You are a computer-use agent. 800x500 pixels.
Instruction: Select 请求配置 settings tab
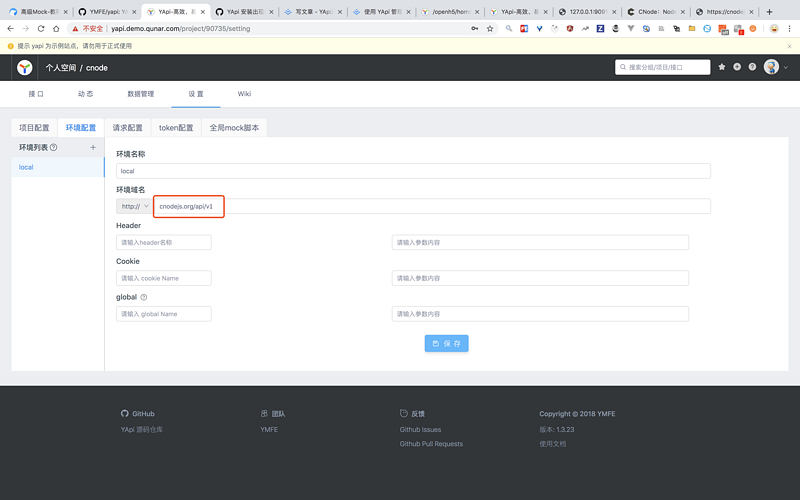pyautogui.click(x=128, y=128)
